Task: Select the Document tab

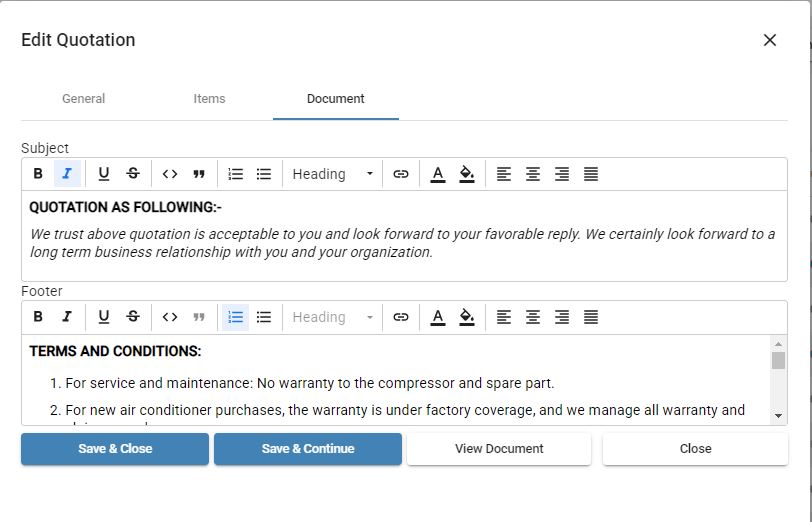Action: click(336, 99)
